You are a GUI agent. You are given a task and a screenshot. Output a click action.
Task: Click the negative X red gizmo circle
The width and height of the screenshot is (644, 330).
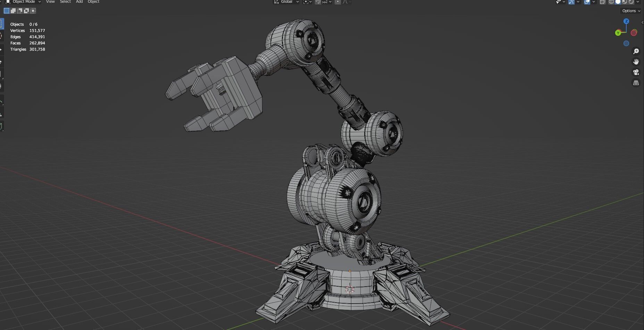click(634, 33)
